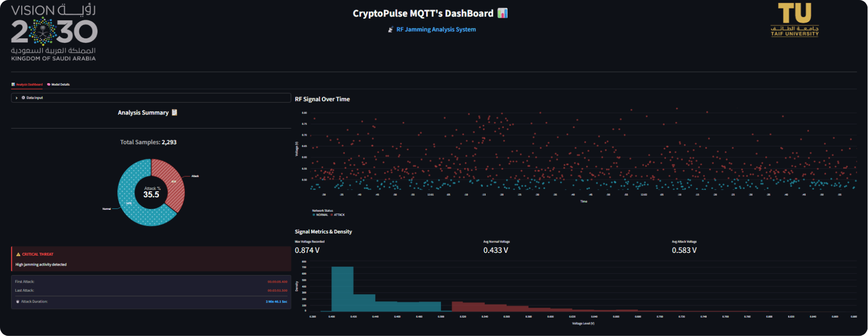Click the Total Samples: 2,293 text
The width and height of the screenshot is (868, 336).
pyautogui.click(x=148, y=142)
